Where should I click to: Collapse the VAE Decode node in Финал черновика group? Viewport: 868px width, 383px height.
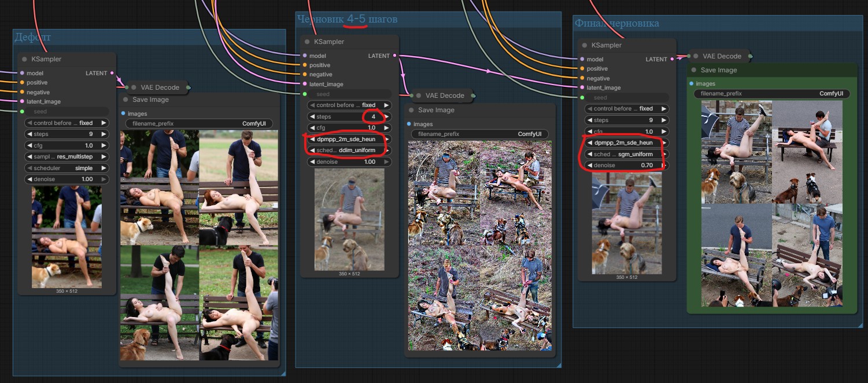696,56
